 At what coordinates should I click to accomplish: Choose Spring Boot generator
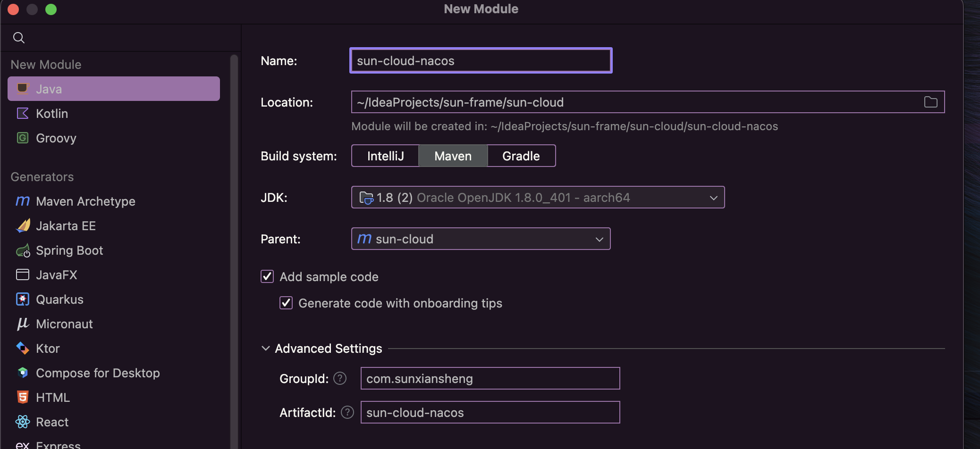[x=114, y=250]
